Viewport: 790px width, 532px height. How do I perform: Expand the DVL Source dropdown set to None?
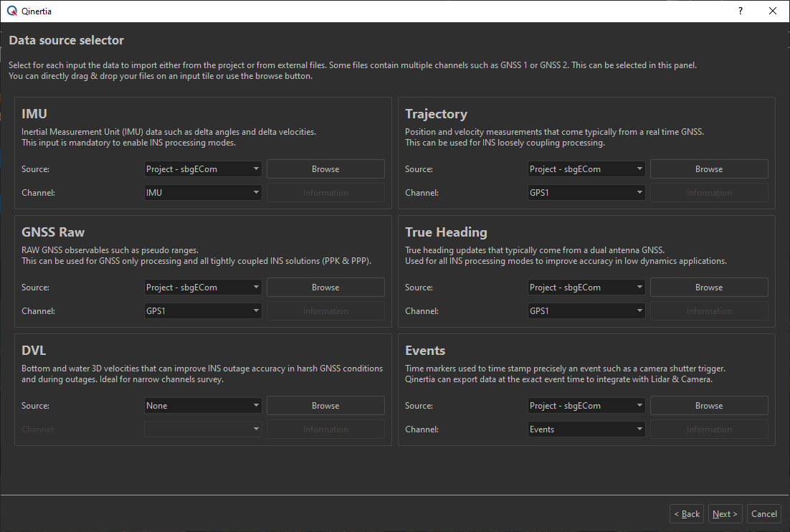(203, 406)
